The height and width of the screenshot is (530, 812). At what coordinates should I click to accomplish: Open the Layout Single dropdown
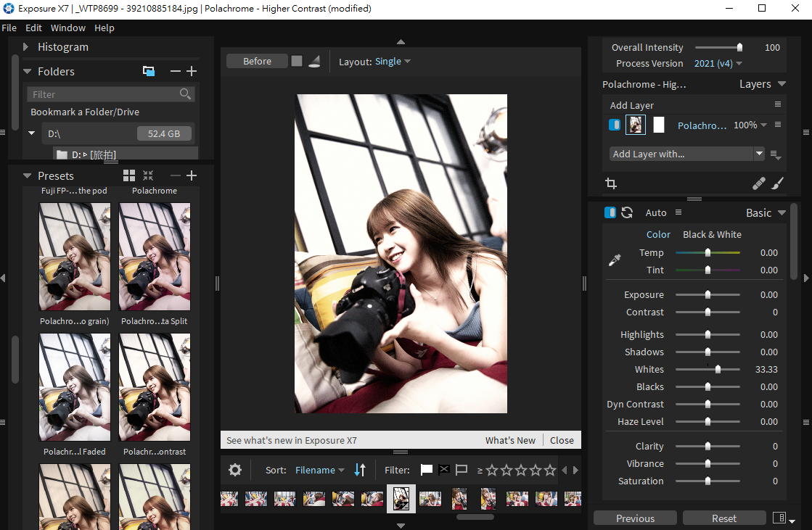click(393, 61)
